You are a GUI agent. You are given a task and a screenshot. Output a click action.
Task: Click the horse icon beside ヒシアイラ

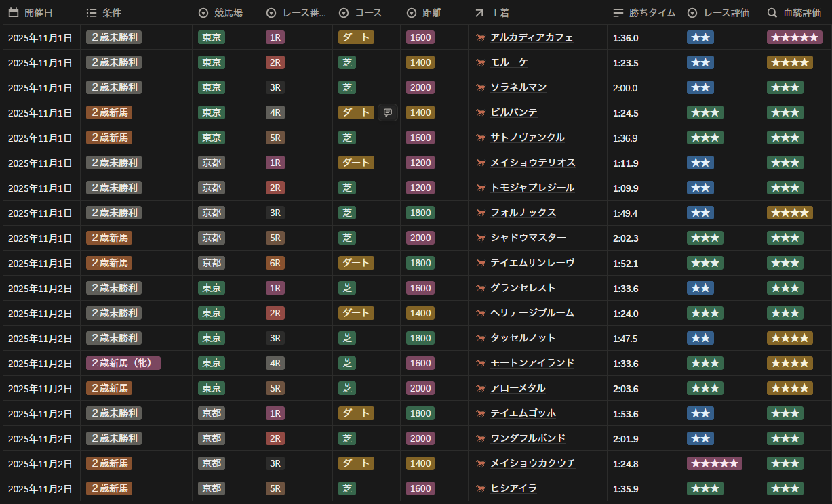(x=481, y=489)
